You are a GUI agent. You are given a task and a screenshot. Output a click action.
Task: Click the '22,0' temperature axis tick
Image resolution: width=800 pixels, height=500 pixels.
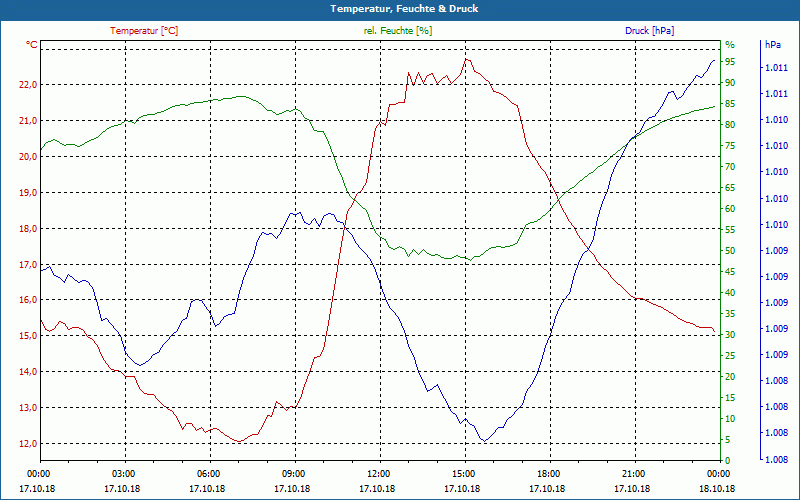tap(28, 85)
